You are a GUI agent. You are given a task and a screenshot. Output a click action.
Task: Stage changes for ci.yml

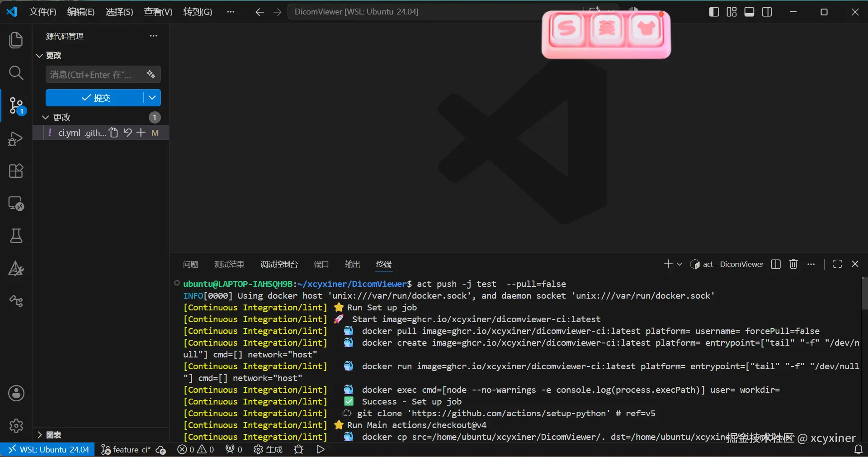tap(141, 133)
